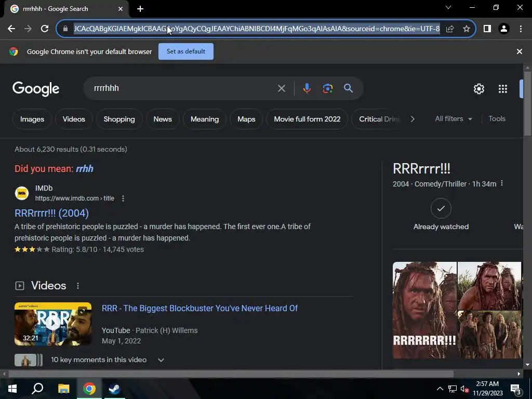This screenshot has height=399, width=532.
Task: Open Chrome side panel icon
Action: [487, 29]
